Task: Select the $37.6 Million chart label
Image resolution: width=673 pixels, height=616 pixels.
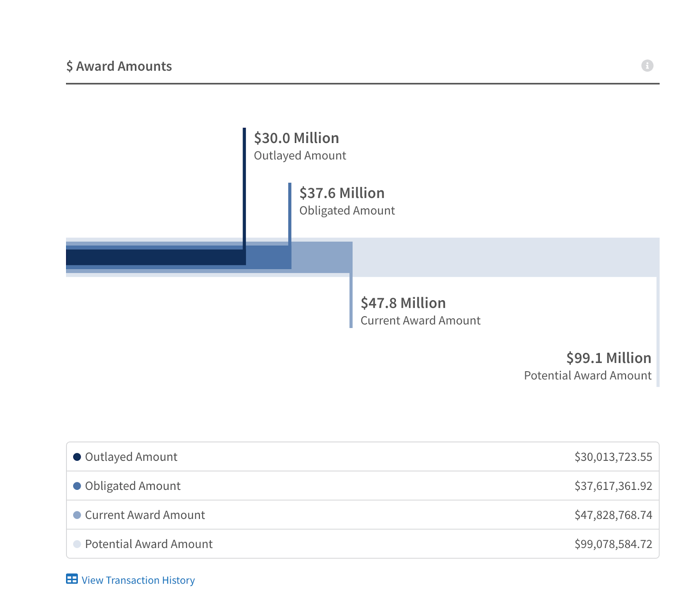Action: click(342, 193)
